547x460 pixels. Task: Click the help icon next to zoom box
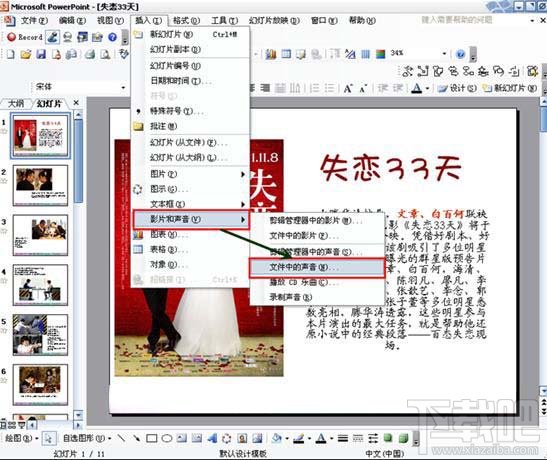460,54
